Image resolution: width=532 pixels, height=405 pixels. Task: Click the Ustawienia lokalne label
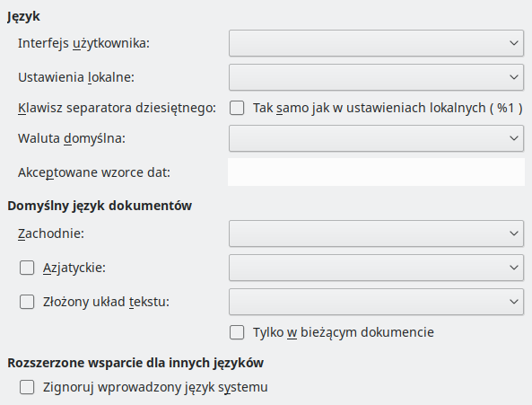coord(76,77)
